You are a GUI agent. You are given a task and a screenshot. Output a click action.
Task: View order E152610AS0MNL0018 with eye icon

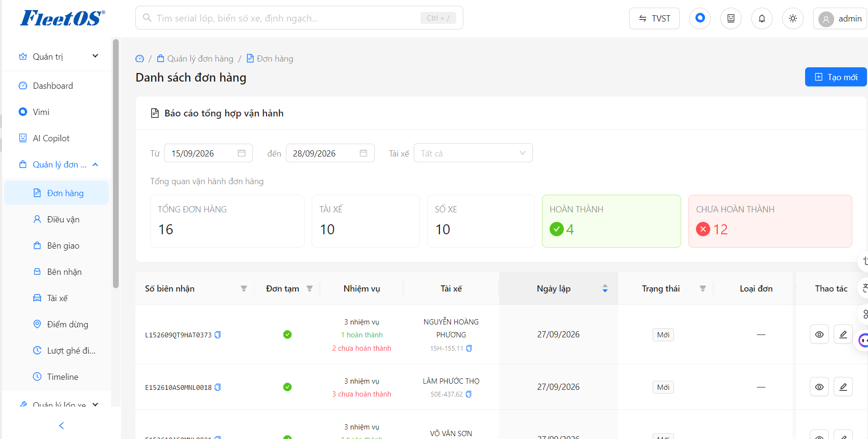tap(819, 387)
